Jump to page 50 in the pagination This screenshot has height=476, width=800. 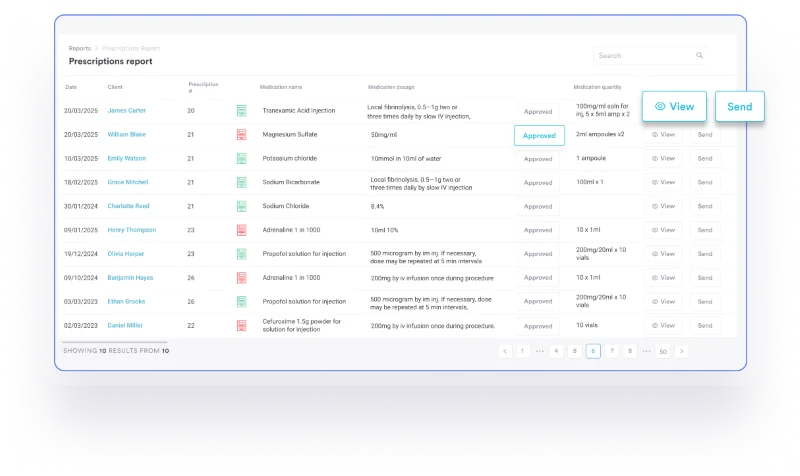[663, 351]
